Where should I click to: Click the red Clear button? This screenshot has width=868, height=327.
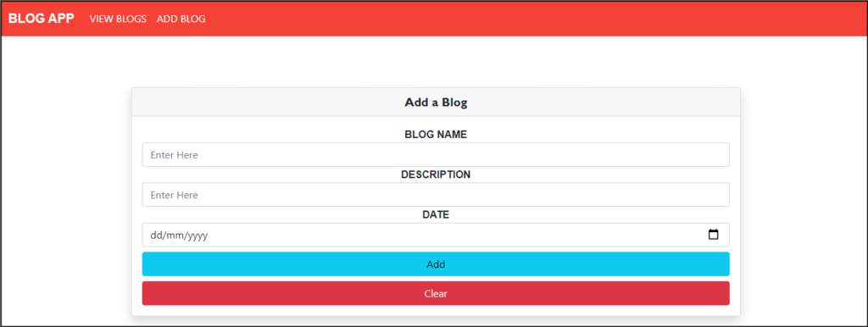pyautogui.click(x=436, y=293)
